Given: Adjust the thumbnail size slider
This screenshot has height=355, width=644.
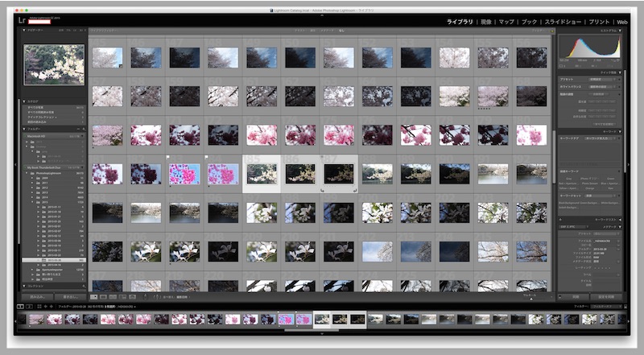Looking at the screenshot, I should click(x=531, y=297).
